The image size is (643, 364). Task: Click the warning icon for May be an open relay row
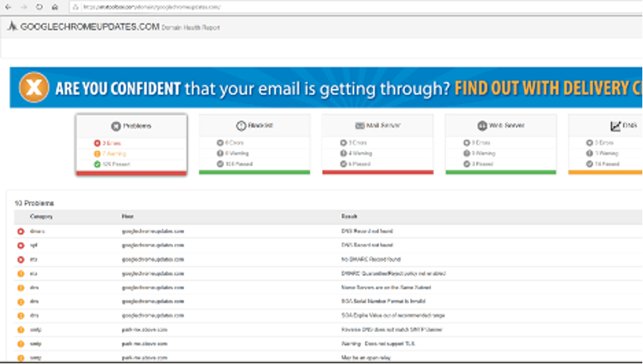(21, 358)
